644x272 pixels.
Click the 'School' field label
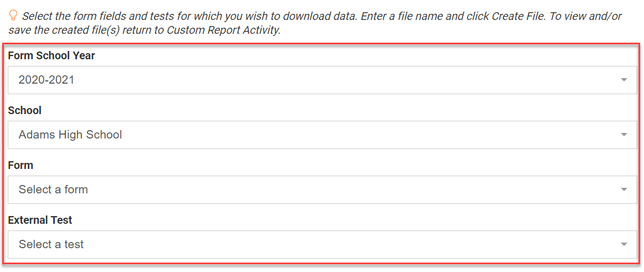25,110
